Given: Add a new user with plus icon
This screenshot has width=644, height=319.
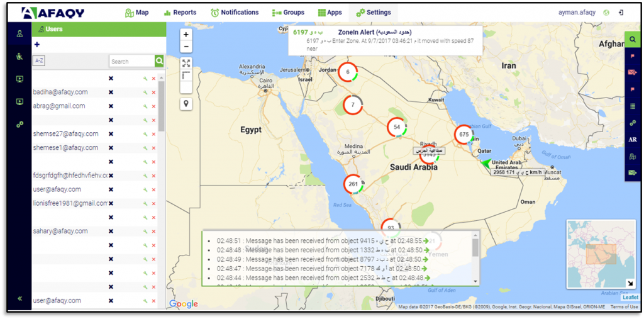Looking at the screenshot, I should [x=37, y=45].
